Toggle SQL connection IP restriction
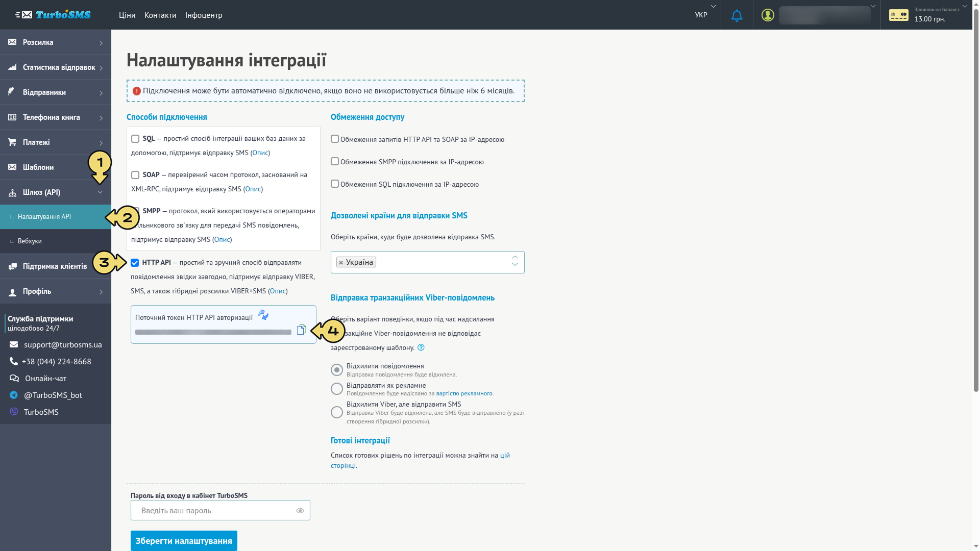This screenshot has height=551, width=980. tap(335, 184)
